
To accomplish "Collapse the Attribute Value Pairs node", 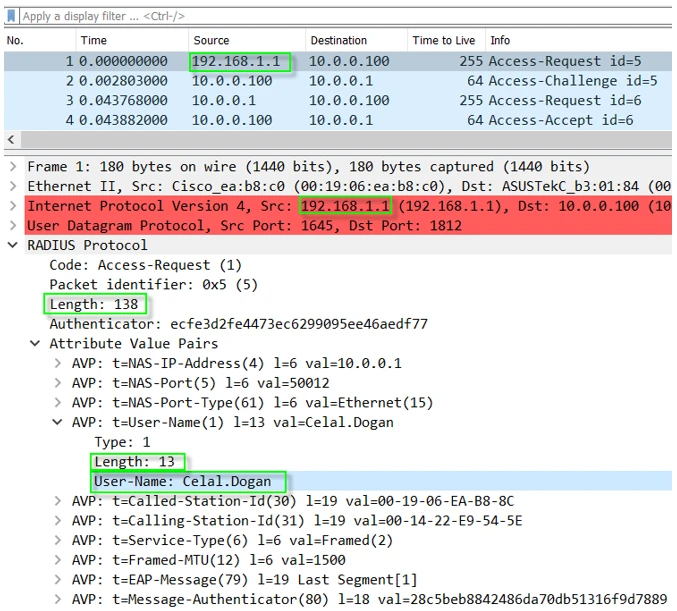I will pos(36,343).
